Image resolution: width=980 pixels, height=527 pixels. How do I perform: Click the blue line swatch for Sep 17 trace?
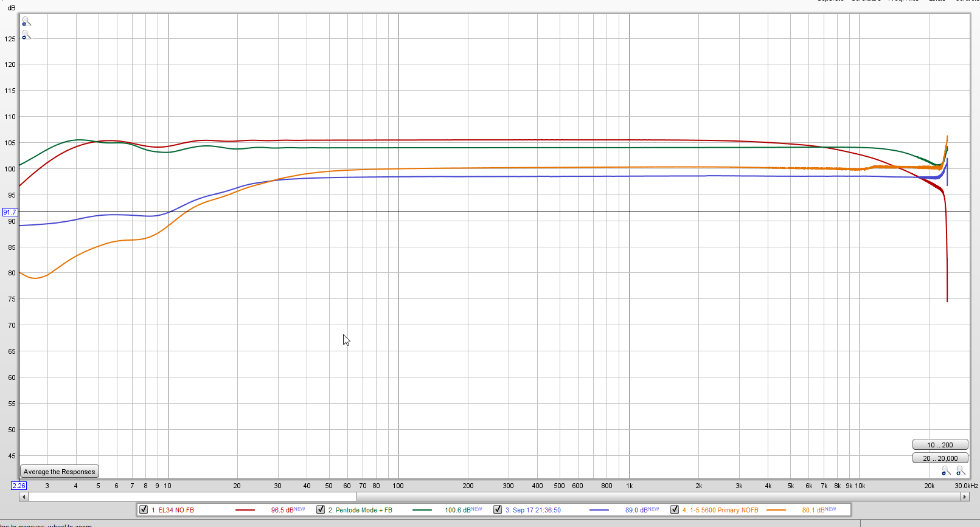click(x=599, y=510)
